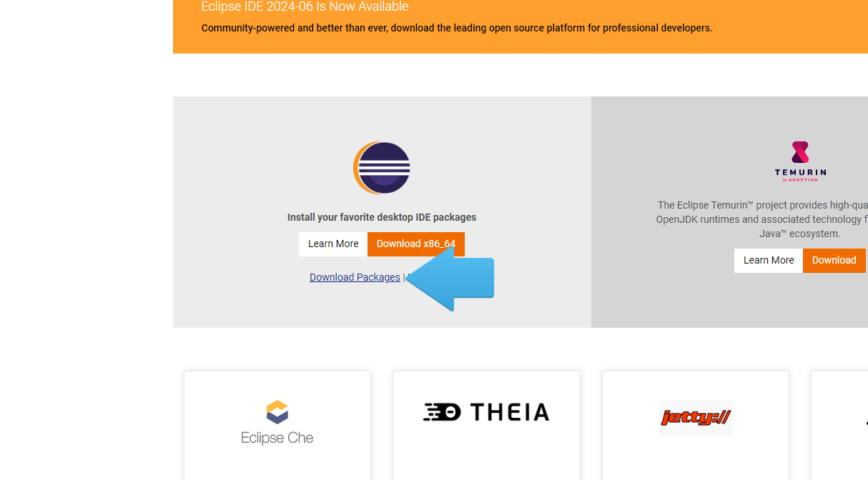Click the Download x86_64 button
Image resolution: width=868 pixels, height=480 pixels.
click(x=416, y=244)
